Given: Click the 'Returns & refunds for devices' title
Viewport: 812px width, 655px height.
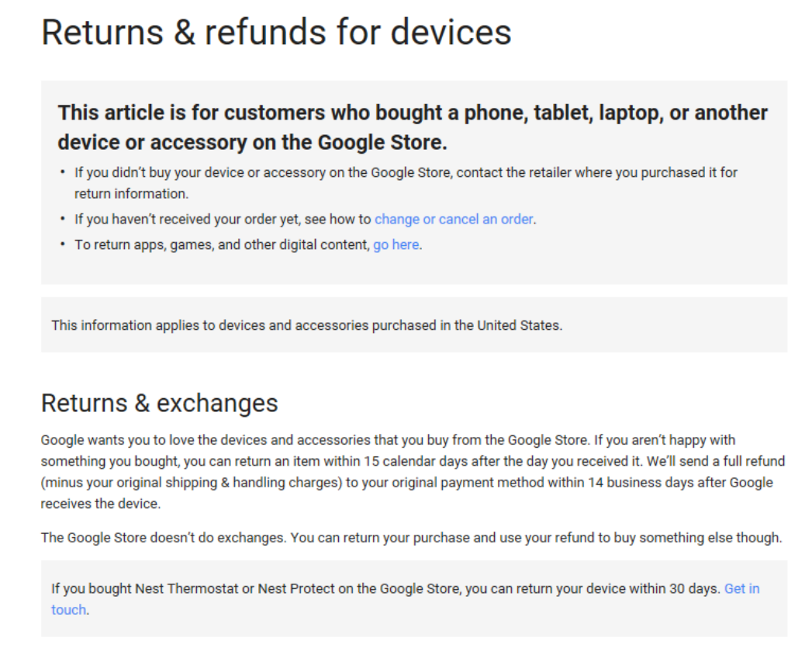Looking at the screenshot, I should 276,32.
